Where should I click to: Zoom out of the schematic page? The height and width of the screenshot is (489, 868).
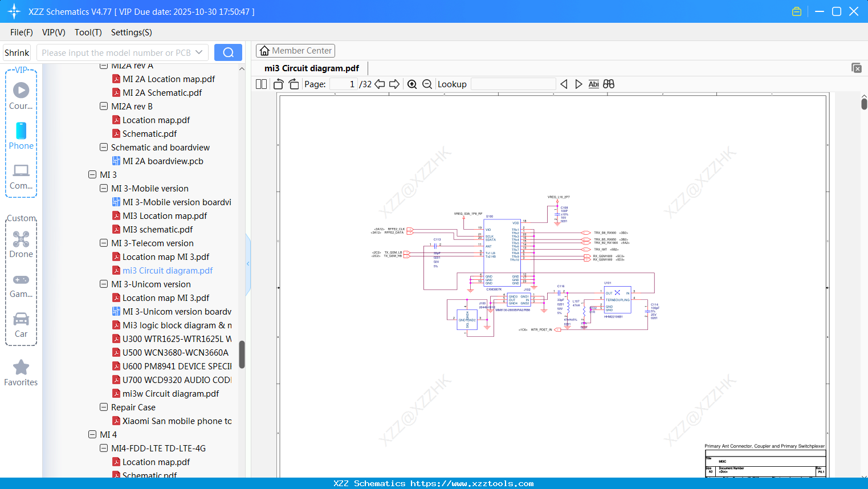coord(426,84)
